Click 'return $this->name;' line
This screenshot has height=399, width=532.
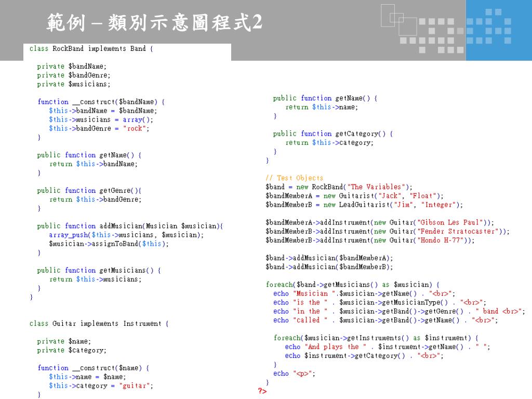(322, 107)
